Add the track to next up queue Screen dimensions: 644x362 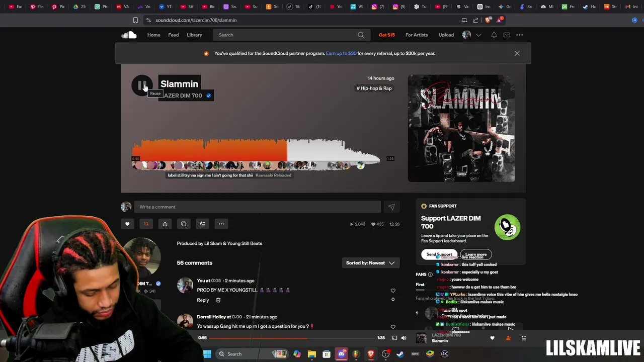coord(202,224)
